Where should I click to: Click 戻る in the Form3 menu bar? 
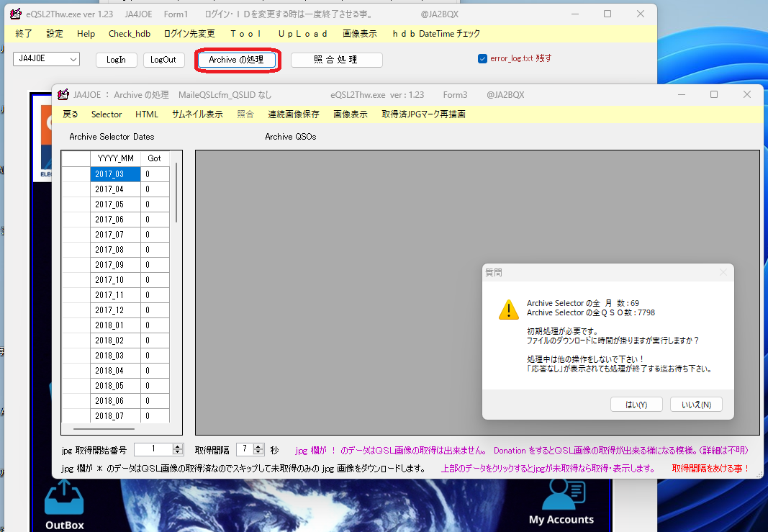tap(69, 114)
